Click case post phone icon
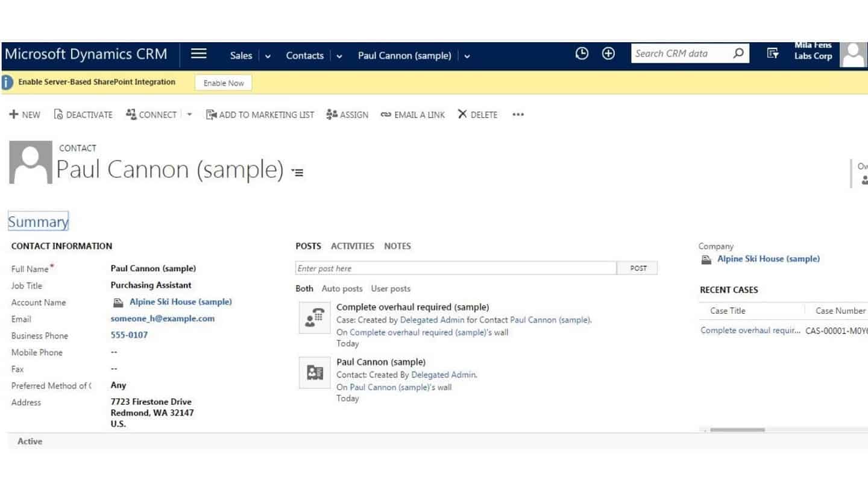 315,318
